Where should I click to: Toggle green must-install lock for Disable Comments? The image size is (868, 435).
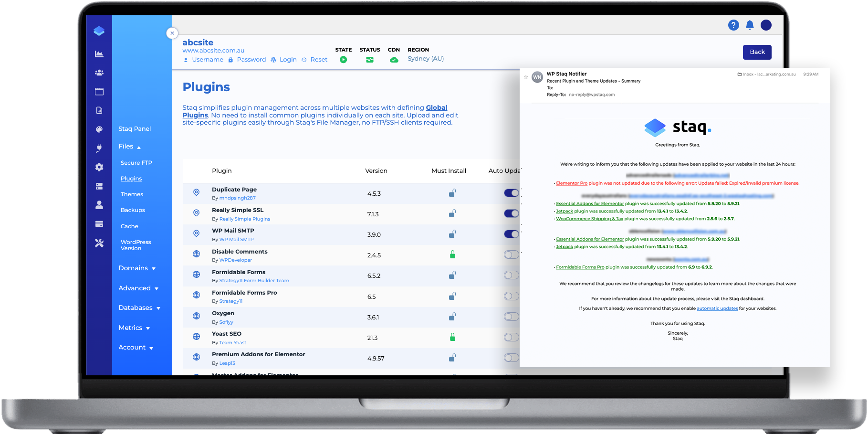[452, 255]
